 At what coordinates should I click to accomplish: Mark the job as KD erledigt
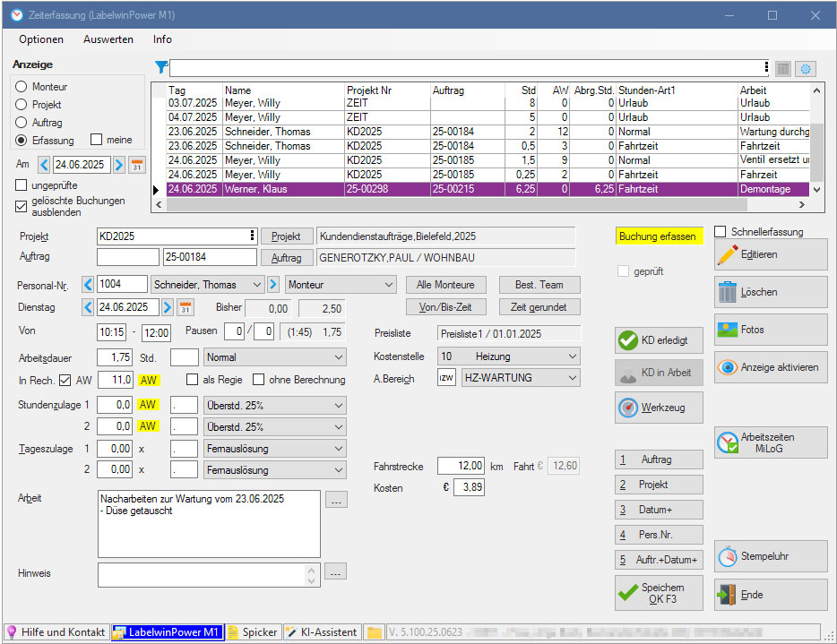(x=659, y=340)
